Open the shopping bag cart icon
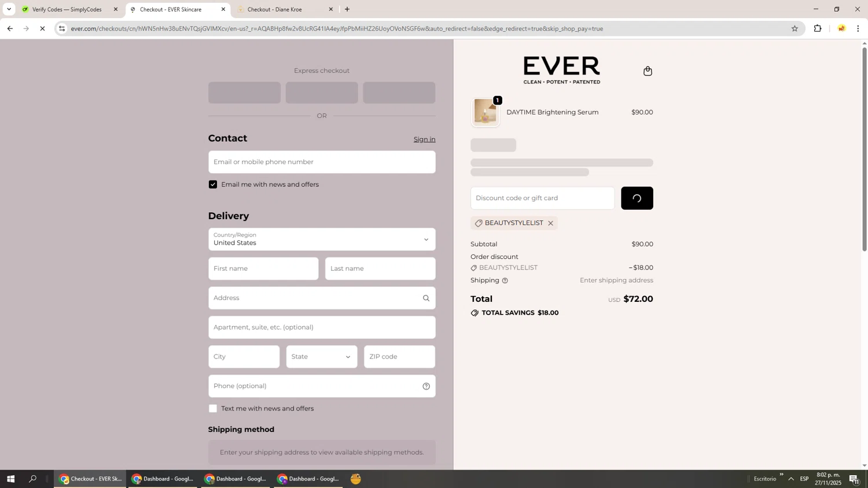 pos(648,71)
